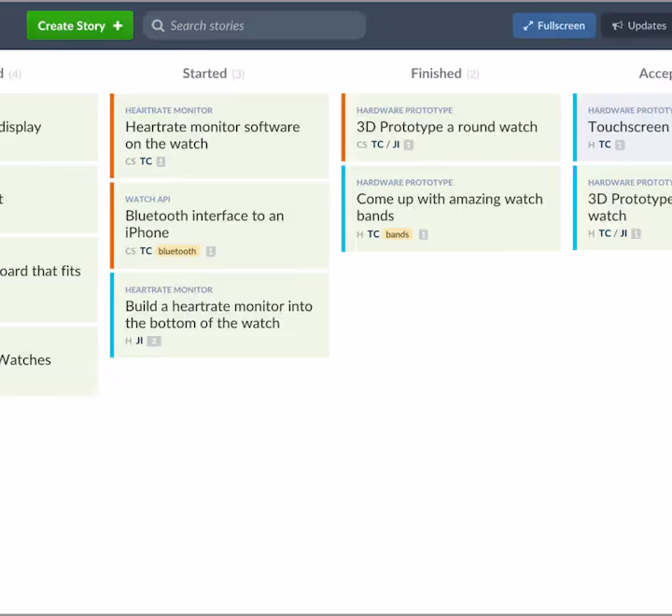Click TC owner on Bluetooth interface story
Viewport: 672px width, 616px height.
point(146,251)
